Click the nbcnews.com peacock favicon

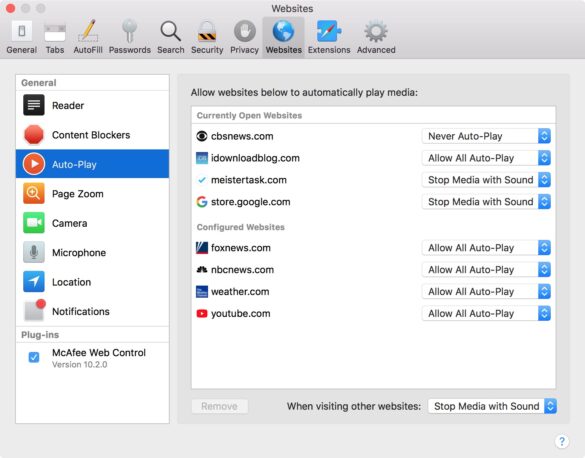(x=202, y=270)
